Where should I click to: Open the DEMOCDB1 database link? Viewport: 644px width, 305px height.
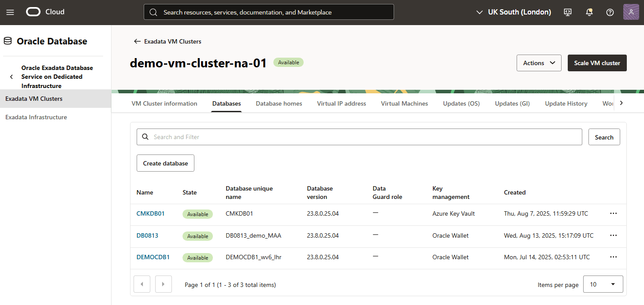(153, 257)
